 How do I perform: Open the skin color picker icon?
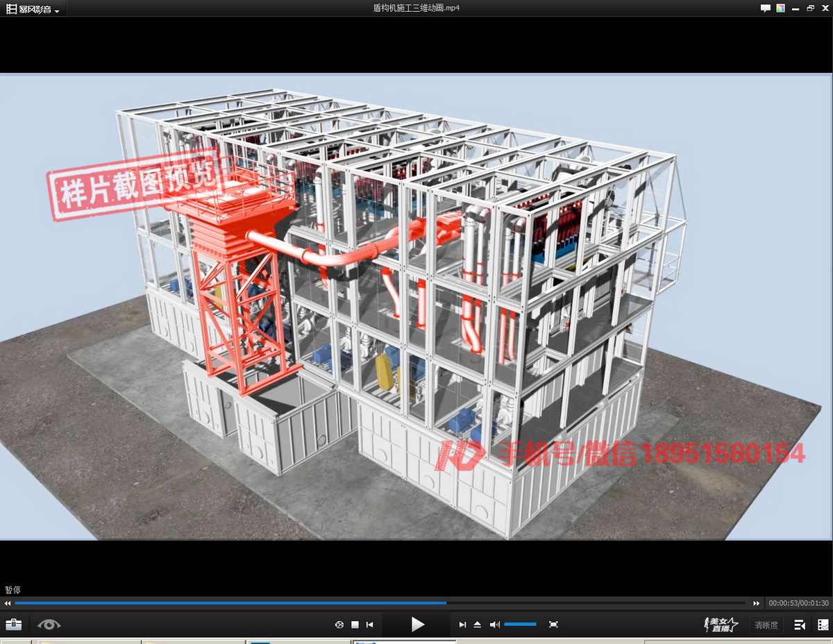[780, 8]
